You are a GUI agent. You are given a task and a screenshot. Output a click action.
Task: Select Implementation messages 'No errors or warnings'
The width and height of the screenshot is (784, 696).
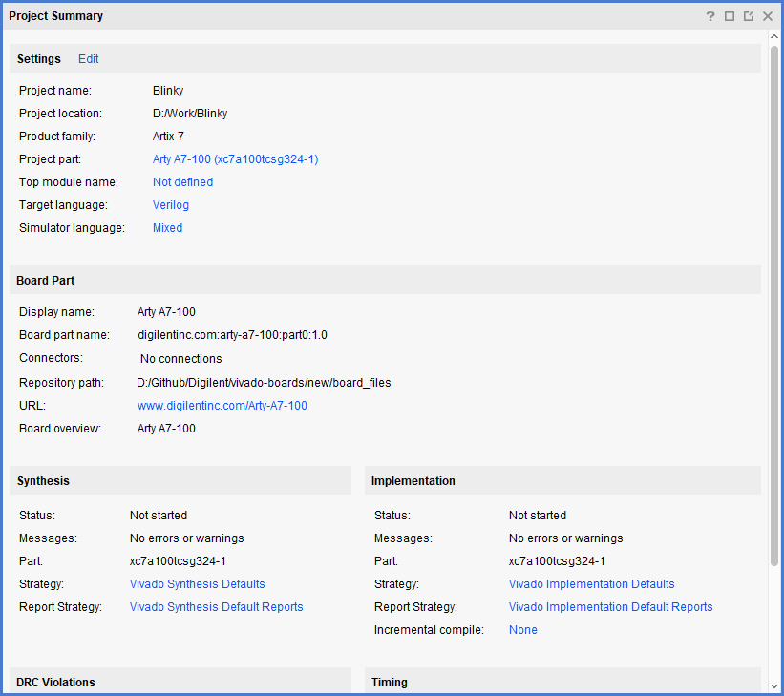pyautogui.click(x=566, y=538)
